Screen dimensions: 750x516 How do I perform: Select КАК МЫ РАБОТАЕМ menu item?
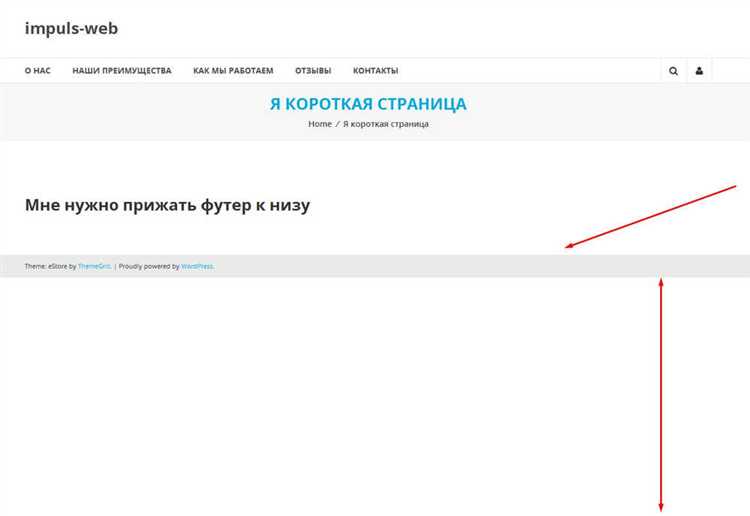pos(233,71)
